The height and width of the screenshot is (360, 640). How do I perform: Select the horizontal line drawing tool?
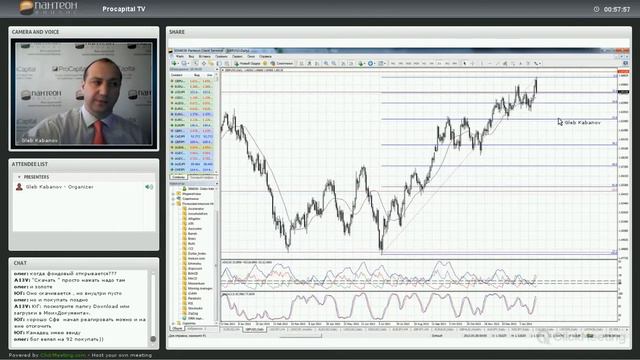click(x=490, y=63)
